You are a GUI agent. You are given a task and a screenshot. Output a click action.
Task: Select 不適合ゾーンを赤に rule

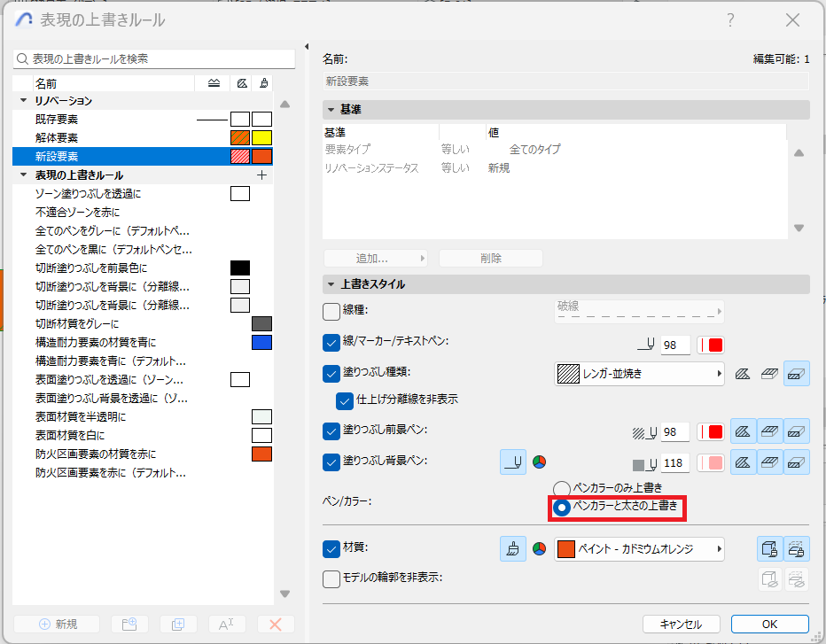142,213
